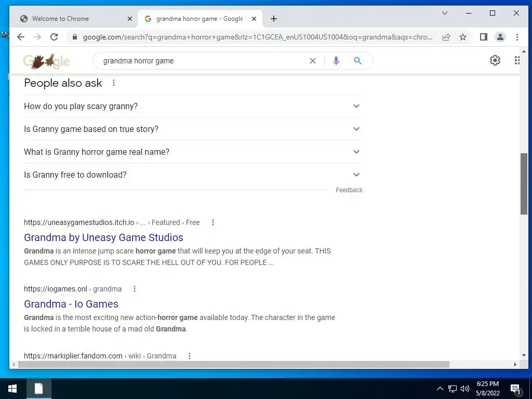
Task: Focus the Google search input field
Action: (204, 61)
